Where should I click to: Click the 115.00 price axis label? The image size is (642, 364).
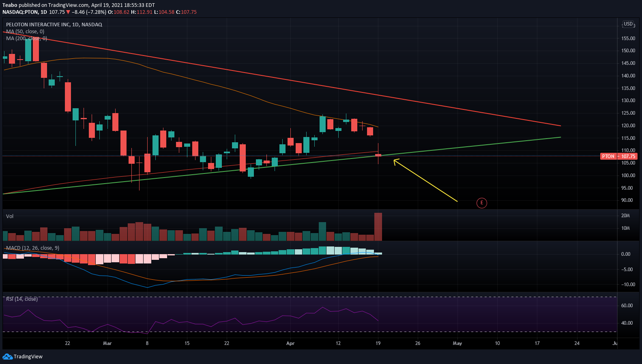pyautogui.click(x=628, y=138)
